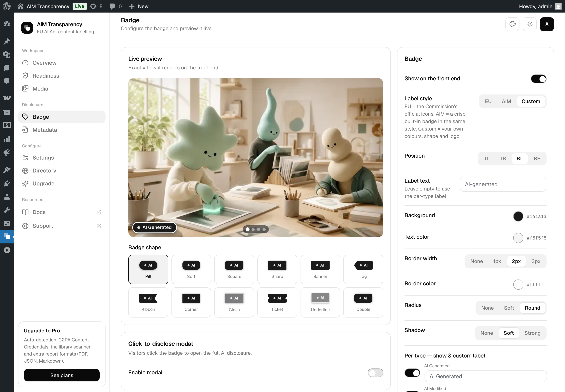Open the Media library sidebar icon
Image resolution: width=565 pixels, height=392 pixels.
click(7, 54)
